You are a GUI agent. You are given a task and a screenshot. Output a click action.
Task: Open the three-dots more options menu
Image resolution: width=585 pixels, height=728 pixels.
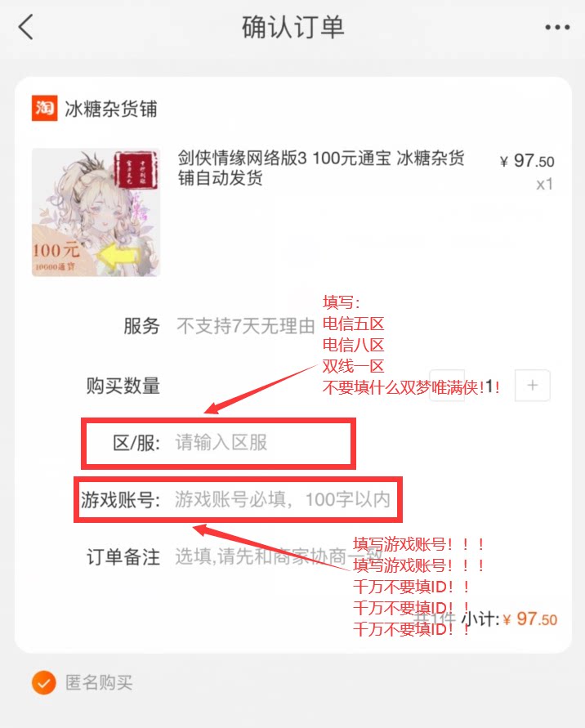pos(557,27)
